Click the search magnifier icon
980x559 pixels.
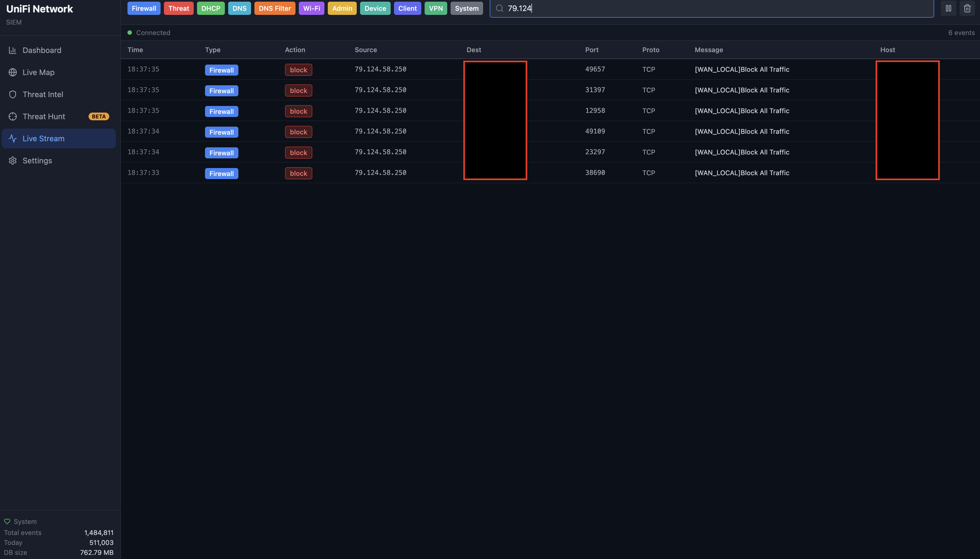tap(499, 9)
